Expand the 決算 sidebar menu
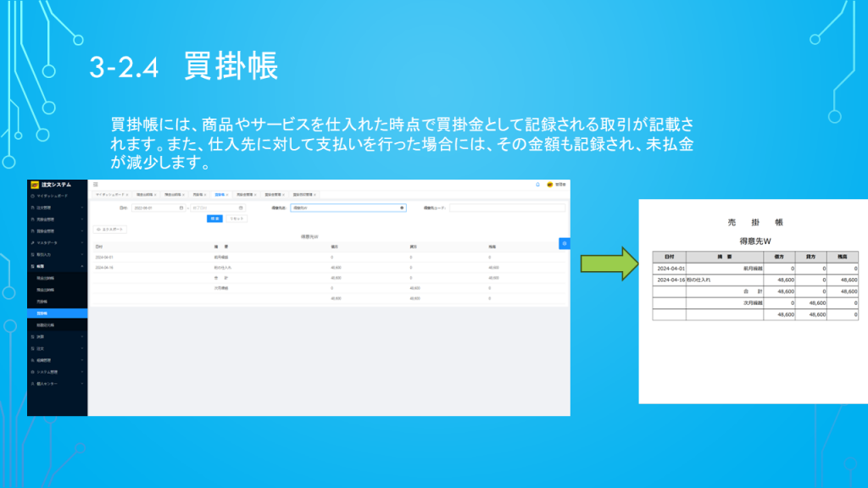 click(x=57, y=336)
